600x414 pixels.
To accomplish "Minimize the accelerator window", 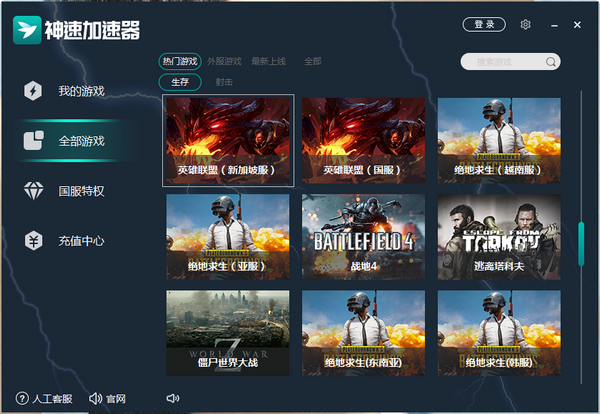I will [554, 25].
